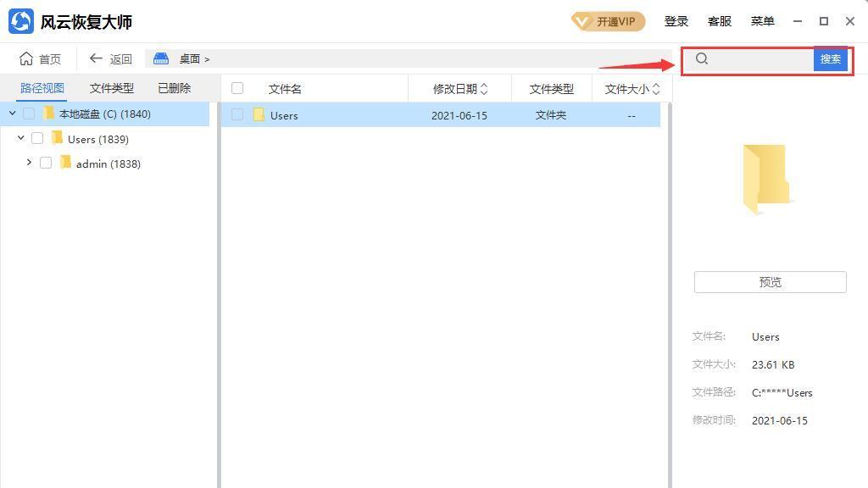Sort by 文件大小 using its sort arrows
This screenshot has width=868, height=488.
(656, 88)
